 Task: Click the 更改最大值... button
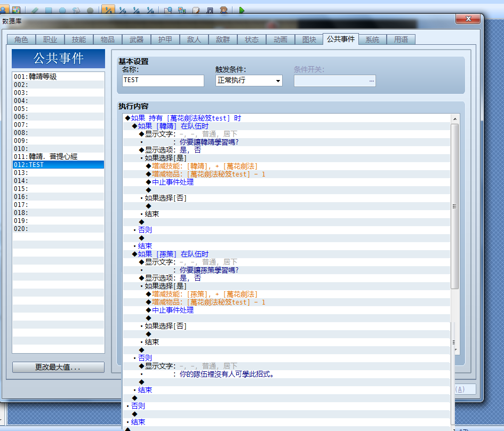tap(58, 367)
